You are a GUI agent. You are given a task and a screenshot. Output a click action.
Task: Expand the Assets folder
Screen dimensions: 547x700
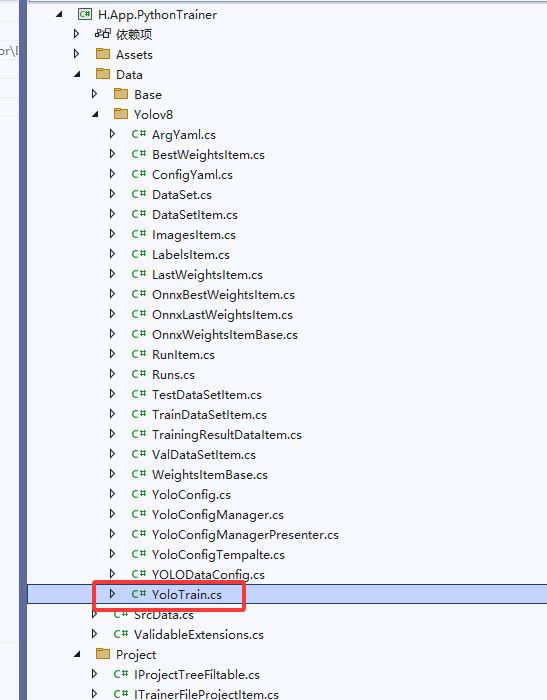(x=76, y=54)
